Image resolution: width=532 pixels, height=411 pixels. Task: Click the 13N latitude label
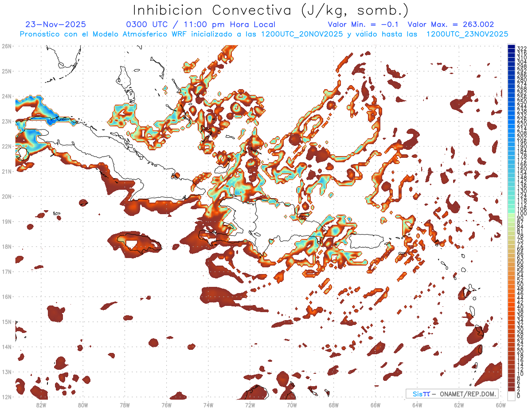[x=6, y=372]
